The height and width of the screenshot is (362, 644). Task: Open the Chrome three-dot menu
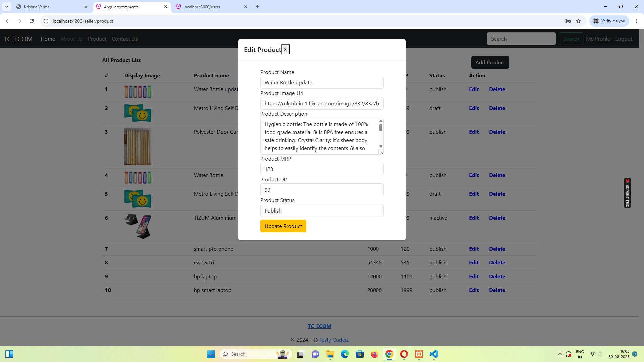tap(637, 21)
